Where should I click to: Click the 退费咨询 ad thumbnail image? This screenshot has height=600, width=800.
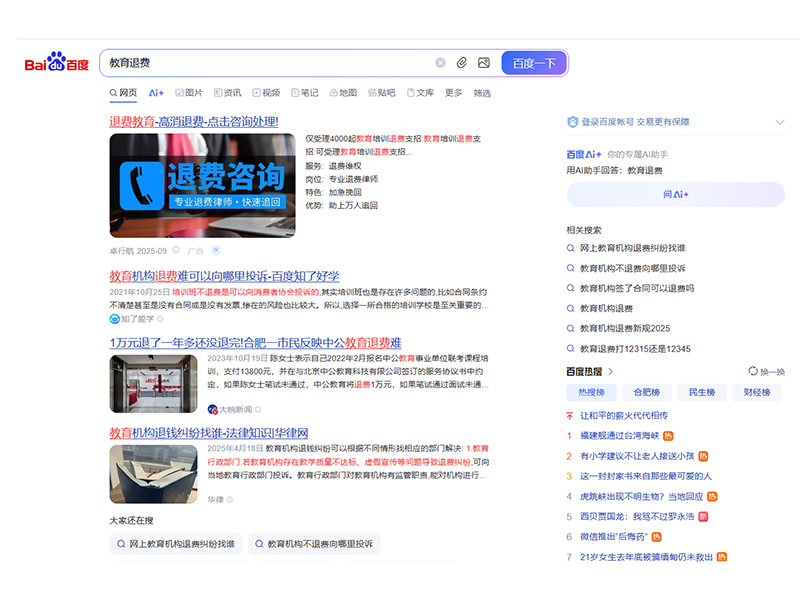pos(202,186)
